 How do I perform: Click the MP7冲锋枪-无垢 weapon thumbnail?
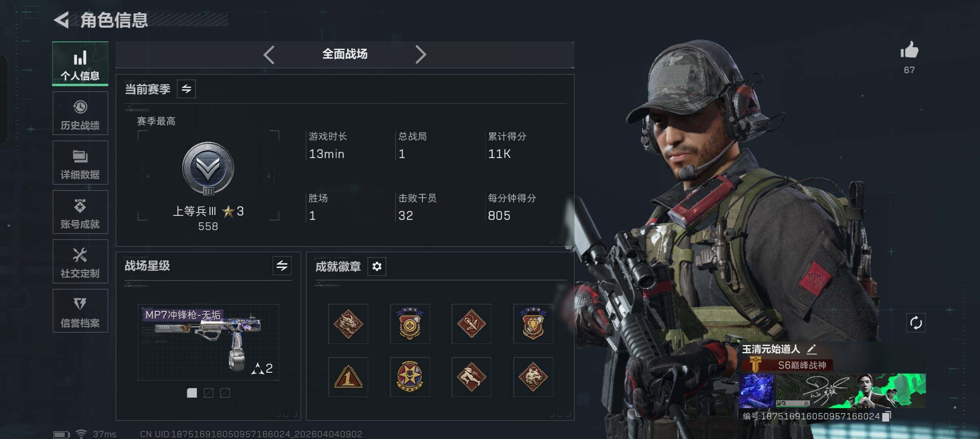point(208,342)
